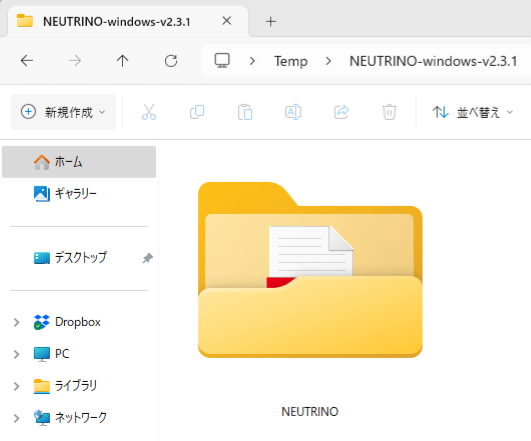Click the Paste clipboard icon
The height and width of the screenshot is (441, 531).
point(245,112)
